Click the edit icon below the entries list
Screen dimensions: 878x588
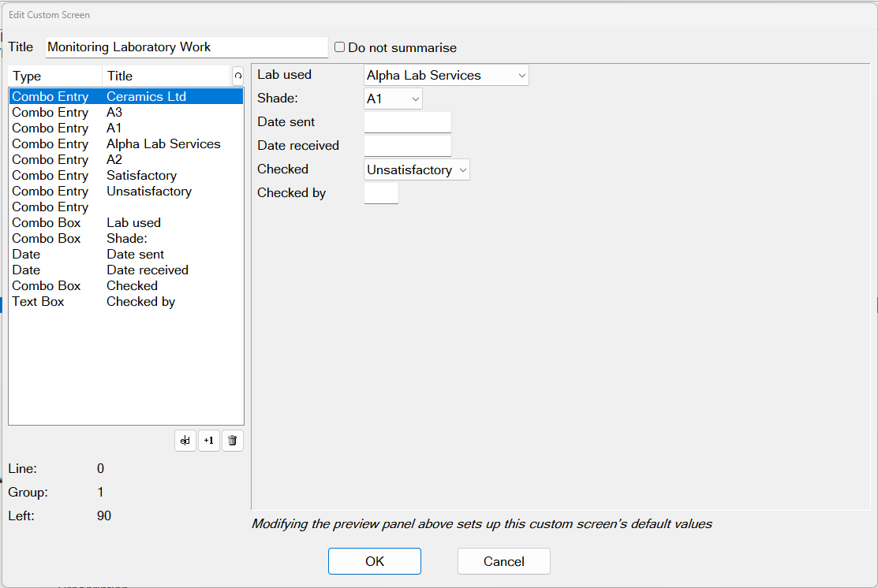185,441
